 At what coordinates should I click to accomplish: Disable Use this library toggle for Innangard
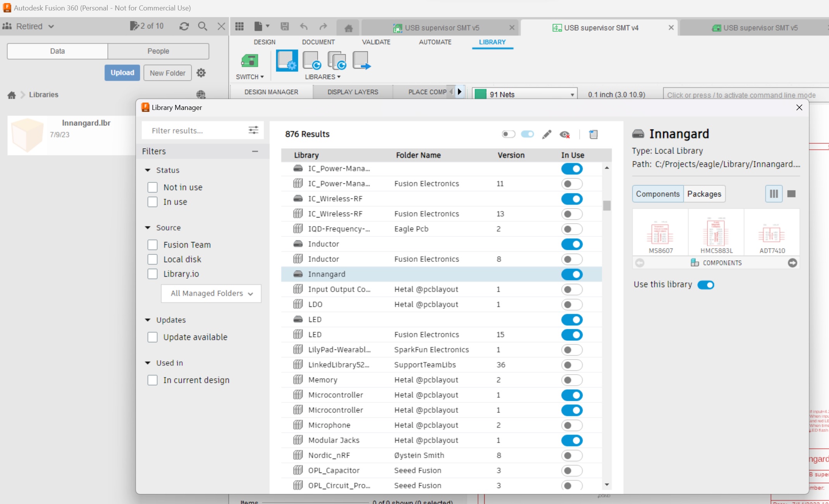pyautogui.click(x=706, y=285)
